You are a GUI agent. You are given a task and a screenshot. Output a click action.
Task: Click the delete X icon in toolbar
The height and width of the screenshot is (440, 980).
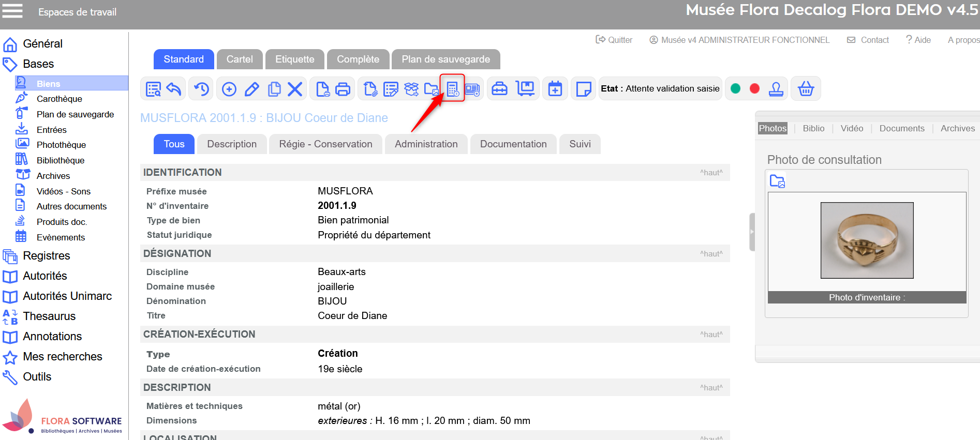coord(295,89)
